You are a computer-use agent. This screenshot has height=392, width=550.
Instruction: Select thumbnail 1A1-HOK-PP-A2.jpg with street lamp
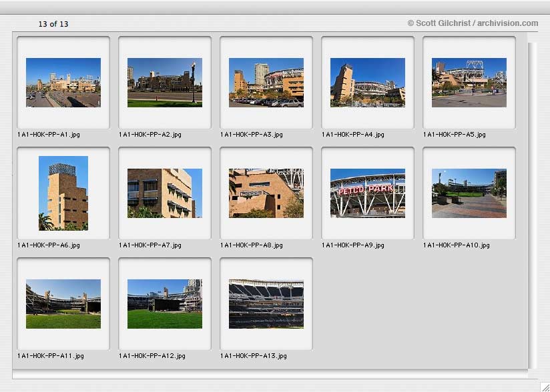coord(164,83)
